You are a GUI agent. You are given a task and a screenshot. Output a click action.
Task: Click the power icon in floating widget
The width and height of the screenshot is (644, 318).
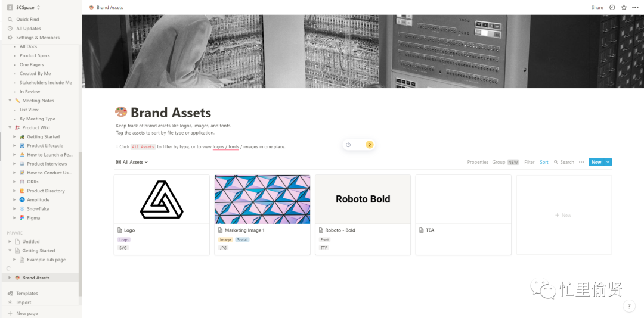click(348, 145)
